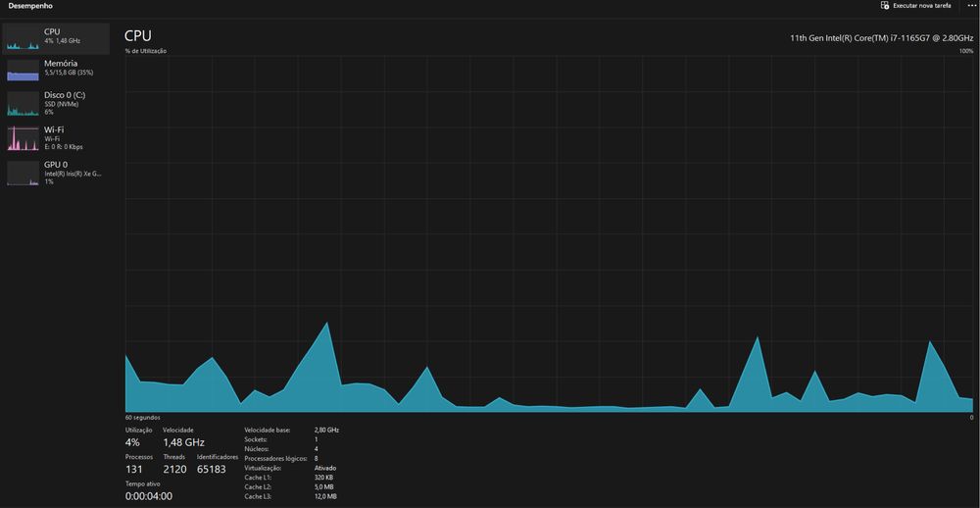Click the Tempo ativo 0:00:04:00 value
The image size is (980, 508).
pyautogui.click(x=149, y=497)
